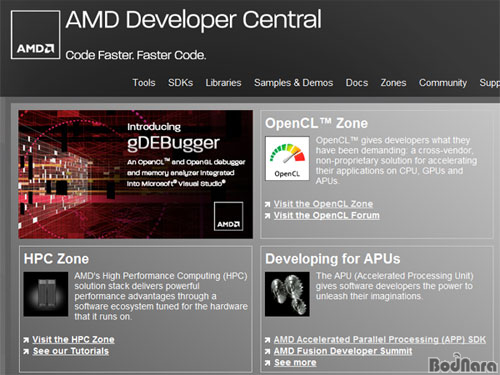Viewport: 500px width, 375px height.
Task: Click the HPC Zone server rack image
Action: 46,294
